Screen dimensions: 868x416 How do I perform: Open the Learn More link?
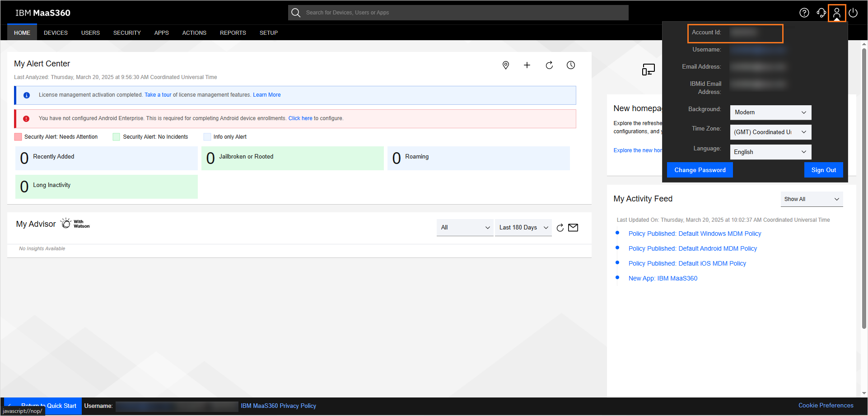point(266,95)
